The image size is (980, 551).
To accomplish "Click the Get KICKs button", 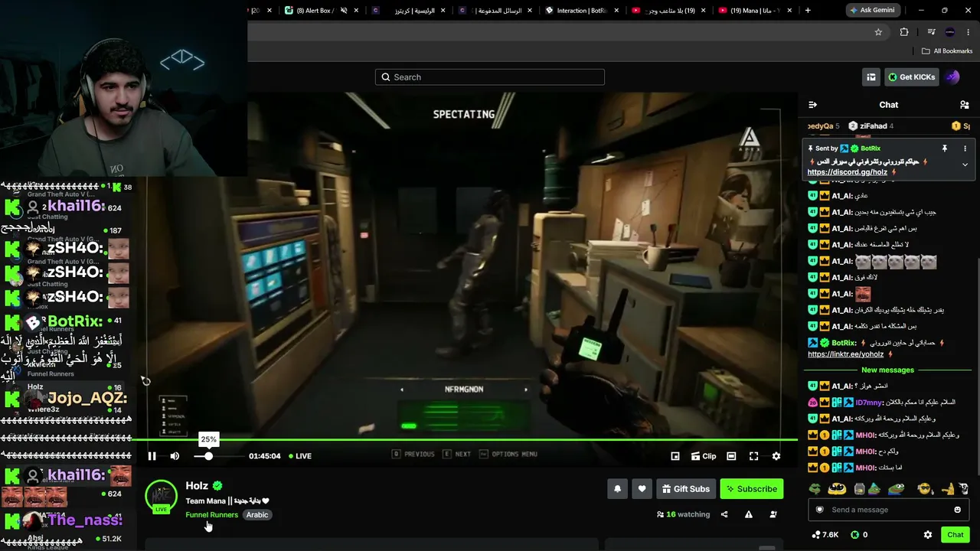I will click(x=911, y=77).
